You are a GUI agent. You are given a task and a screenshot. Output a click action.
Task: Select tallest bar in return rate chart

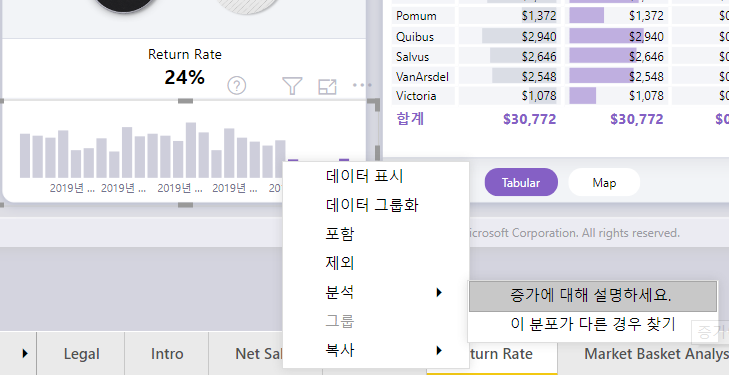tap(191, 150)
